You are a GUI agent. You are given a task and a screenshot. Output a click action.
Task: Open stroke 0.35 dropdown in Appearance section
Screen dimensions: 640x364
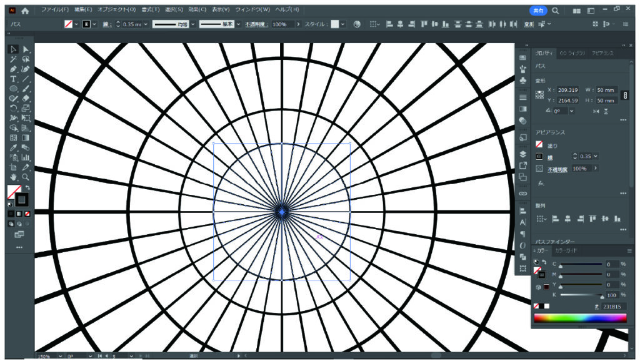(x=596, y=156)
